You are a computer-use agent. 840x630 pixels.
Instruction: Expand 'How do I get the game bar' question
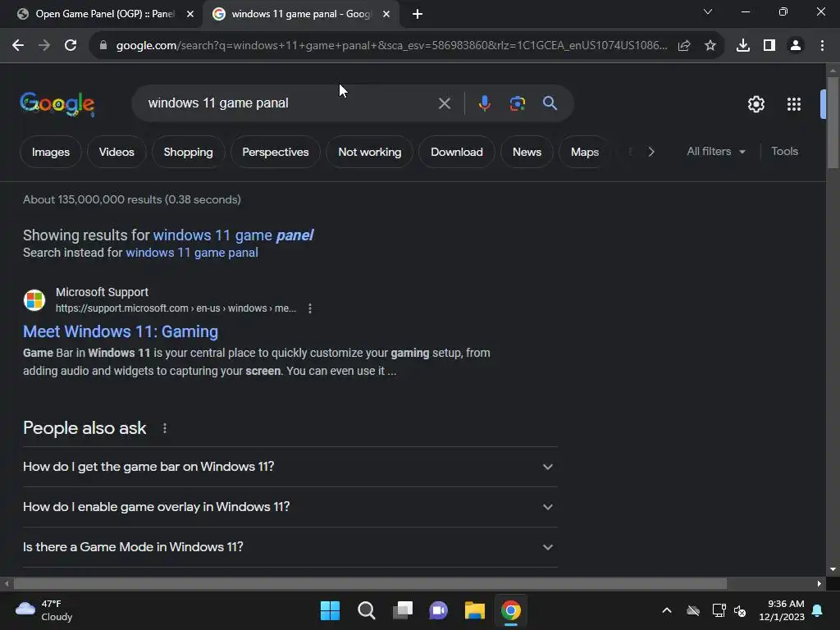pyautogui.click(x=290, y=467)
